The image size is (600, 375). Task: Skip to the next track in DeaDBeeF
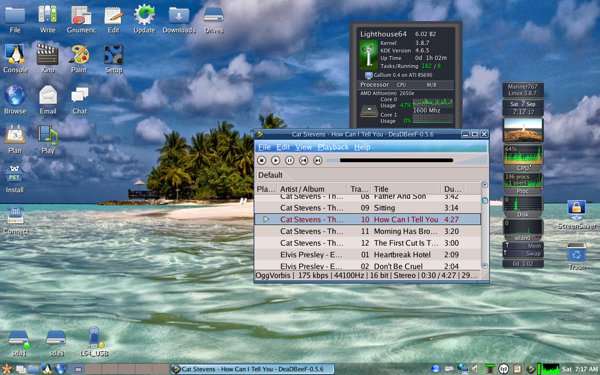click(318, 160)
